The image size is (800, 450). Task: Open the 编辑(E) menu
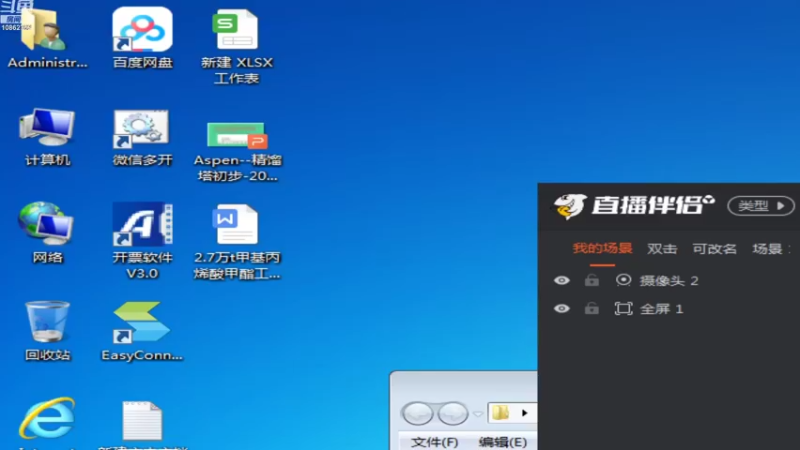(x=503, y=442)
